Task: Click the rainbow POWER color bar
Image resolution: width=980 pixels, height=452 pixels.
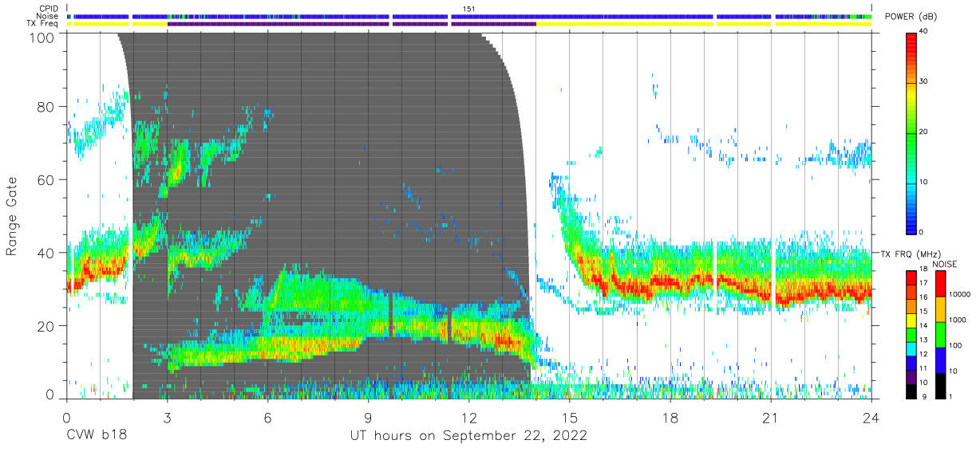Action: coord(911,132)
